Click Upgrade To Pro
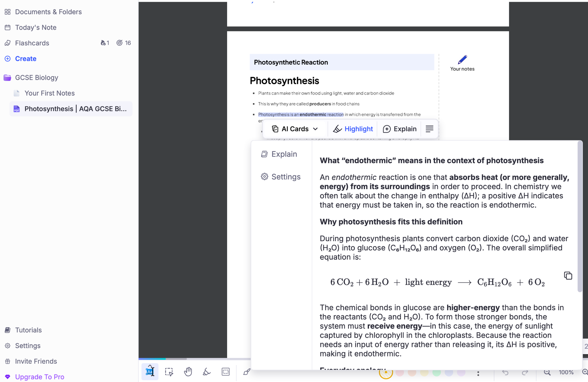This screenshot has width=588, height=382. (x=39, y=377)
